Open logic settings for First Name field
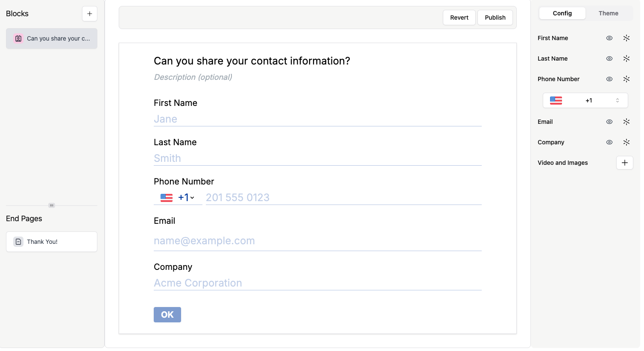This screenshot has width=644, height=351. [626, 38]
